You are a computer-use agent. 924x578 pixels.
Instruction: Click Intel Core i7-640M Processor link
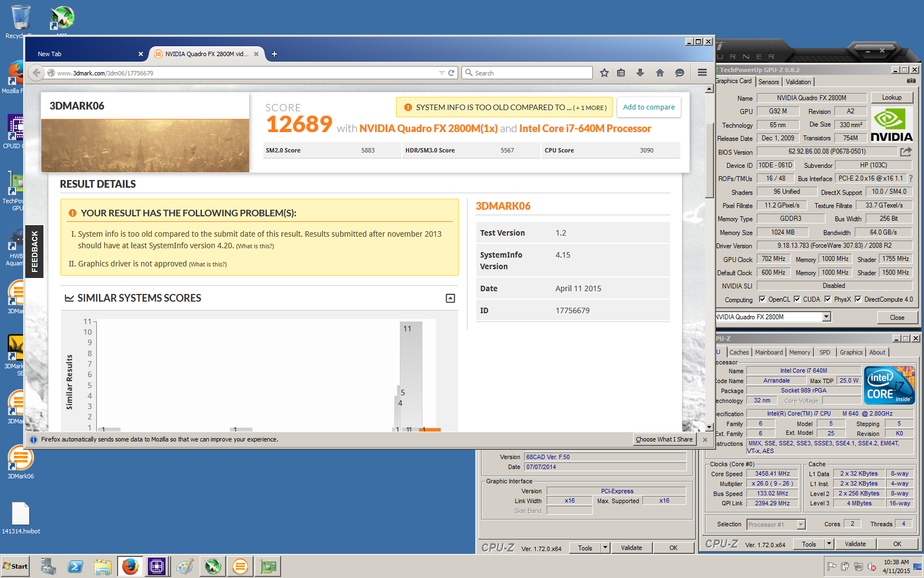(585, 128)
